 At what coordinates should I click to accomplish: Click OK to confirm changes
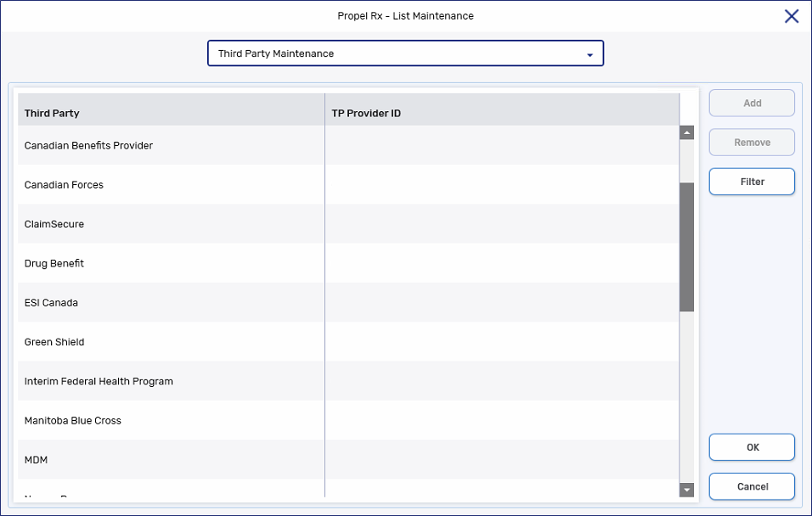tap(752, 447)
